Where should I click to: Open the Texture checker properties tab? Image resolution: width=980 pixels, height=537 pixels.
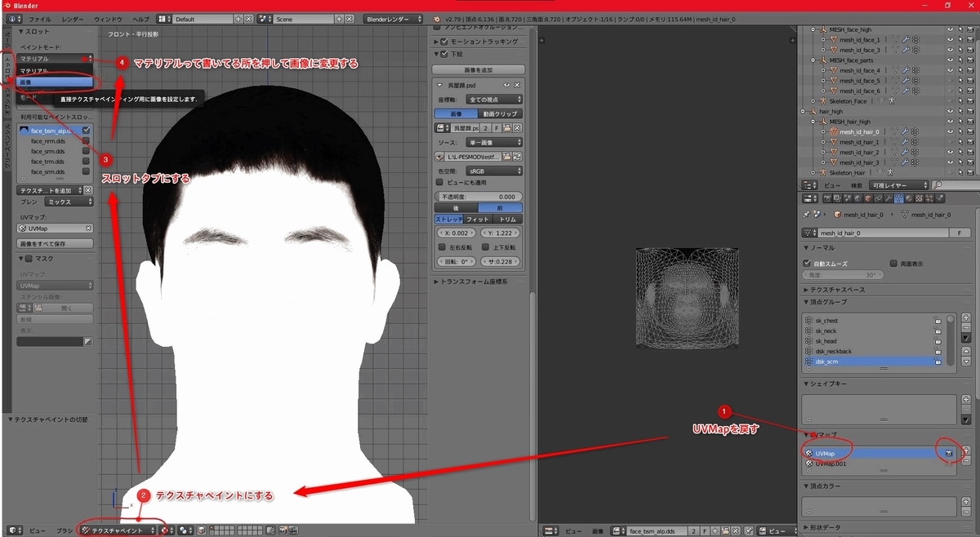tap(919, 198)
